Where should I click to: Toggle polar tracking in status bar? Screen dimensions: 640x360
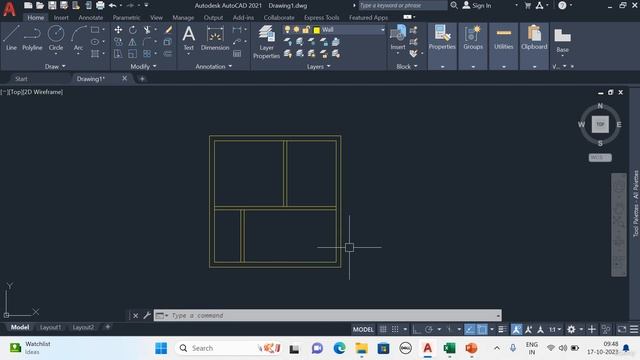coord(429,329)
